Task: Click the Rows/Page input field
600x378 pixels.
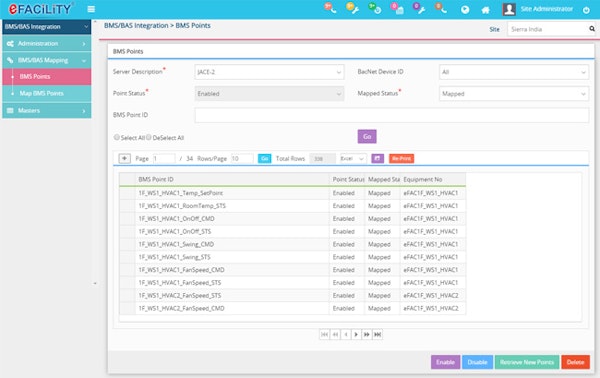Action: click(242, 158)
